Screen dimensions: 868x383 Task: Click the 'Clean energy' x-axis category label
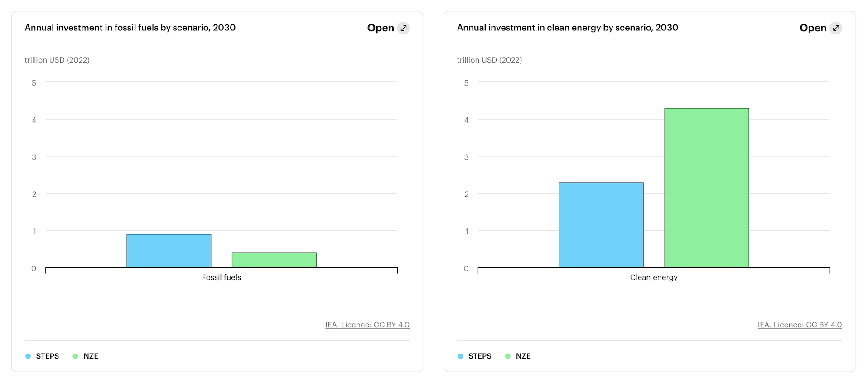point(653,277)
